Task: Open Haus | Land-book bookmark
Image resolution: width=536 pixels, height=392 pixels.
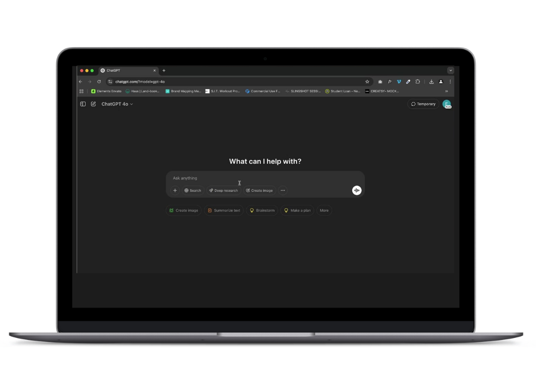Action: (142, 91)
